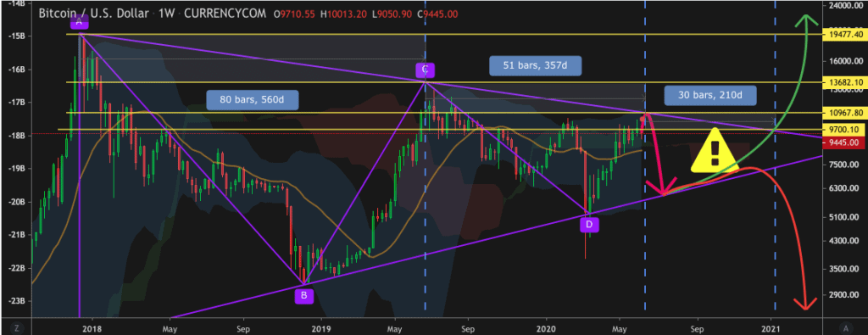Click the 9700.10 yellow price label
Image resolution: width=868 pixels, height=335 pixels.
point(843,130)
